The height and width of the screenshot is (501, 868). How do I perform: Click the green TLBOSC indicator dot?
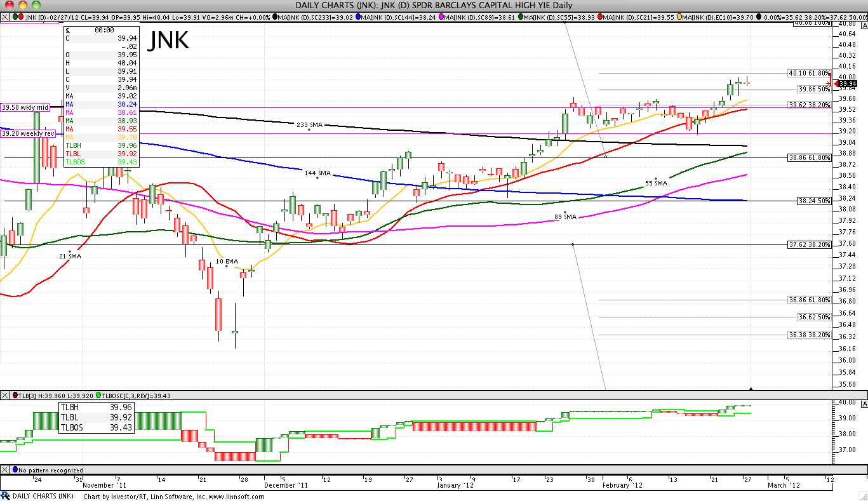99,395
